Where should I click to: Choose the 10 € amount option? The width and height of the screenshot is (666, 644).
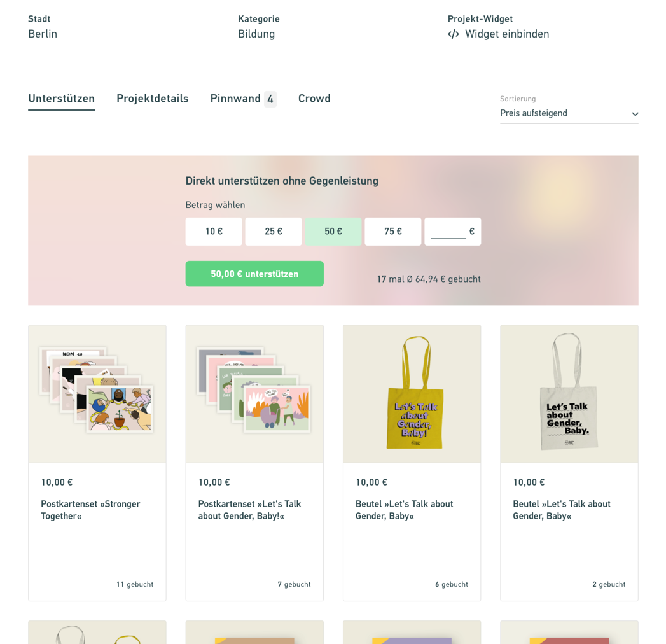[x=214, y=232]
